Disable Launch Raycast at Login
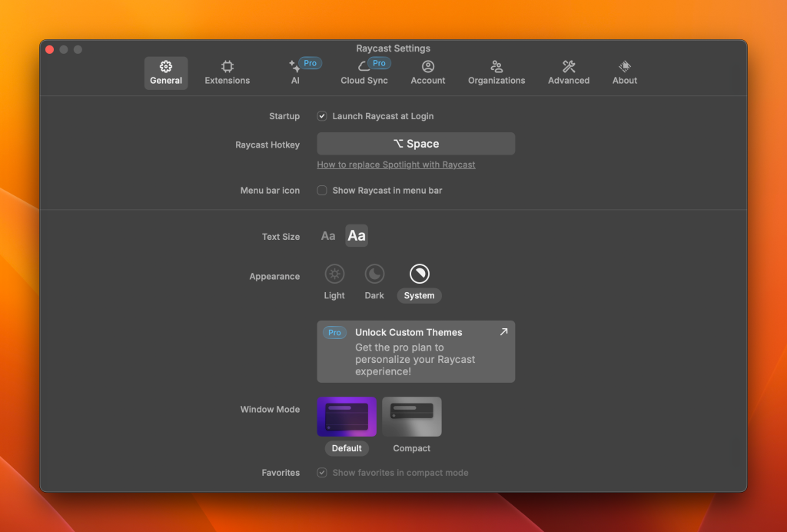Viewport: 787px width, 532px height. (x=322, y=116)
